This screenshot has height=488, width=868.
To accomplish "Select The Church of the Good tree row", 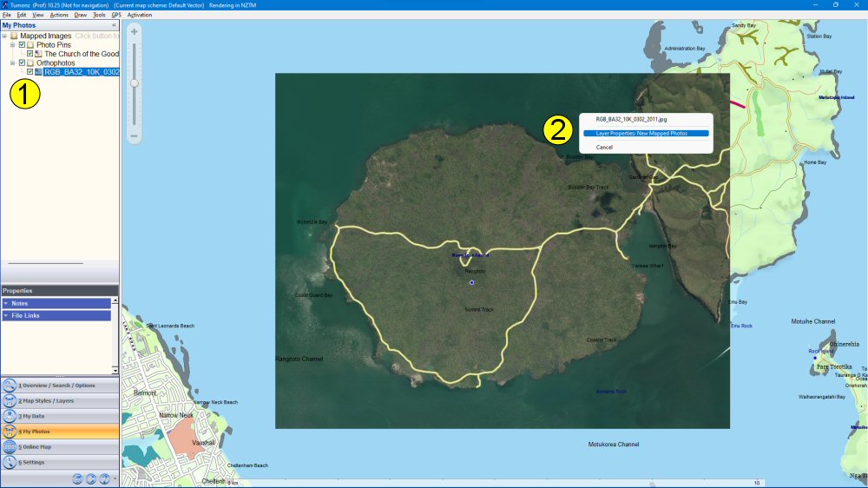I will coord(82,54).
